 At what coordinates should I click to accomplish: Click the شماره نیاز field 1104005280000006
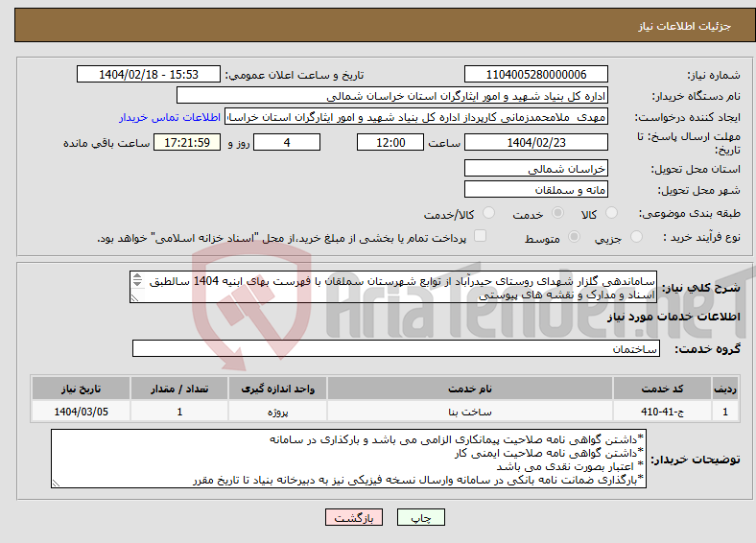pyautogui.click(x=535, y=74)
